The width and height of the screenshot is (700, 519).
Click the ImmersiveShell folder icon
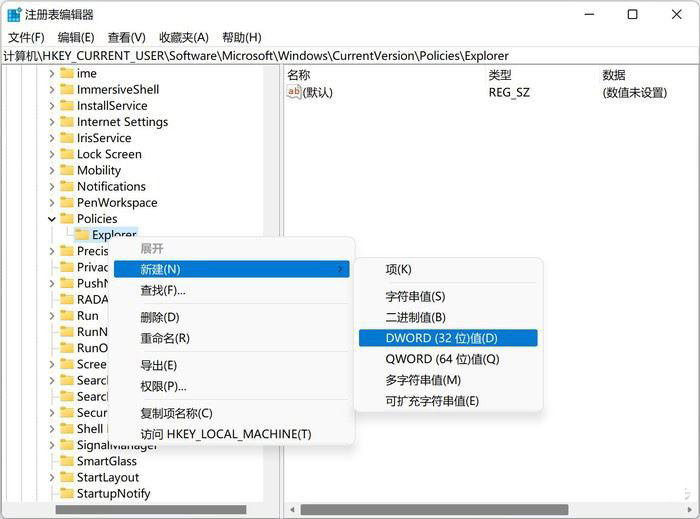(67, 89)
